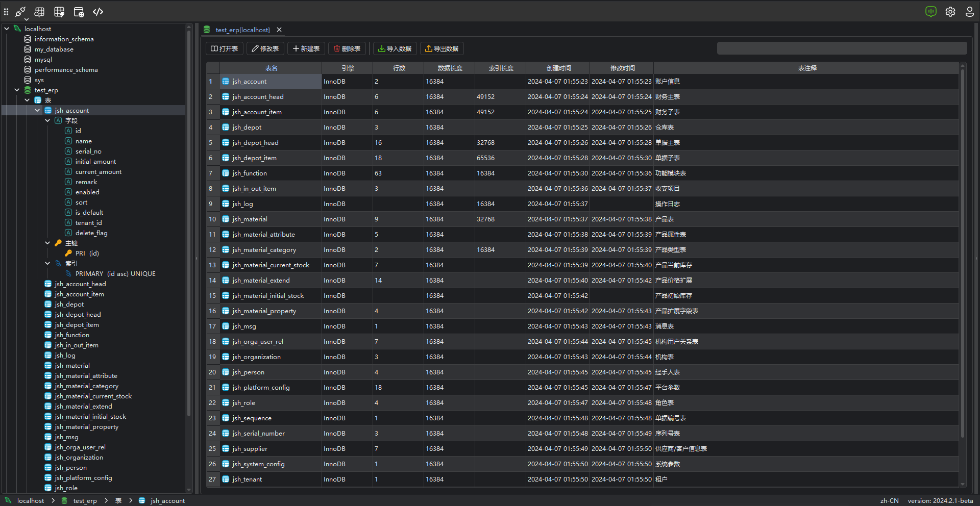This screenshot has height=506, width=980.
Task: Click the table list vertical scrollbar
Action: tap(963, 275)
